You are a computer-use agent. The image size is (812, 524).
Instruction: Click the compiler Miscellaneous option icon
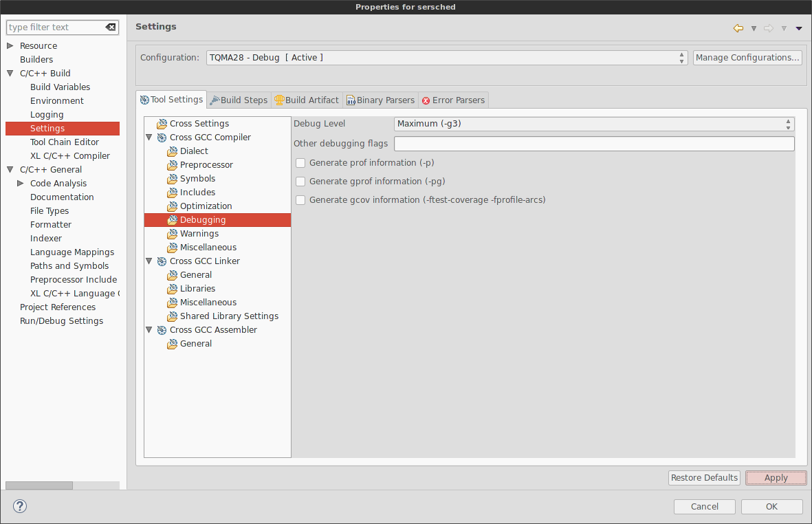[173, 248]
